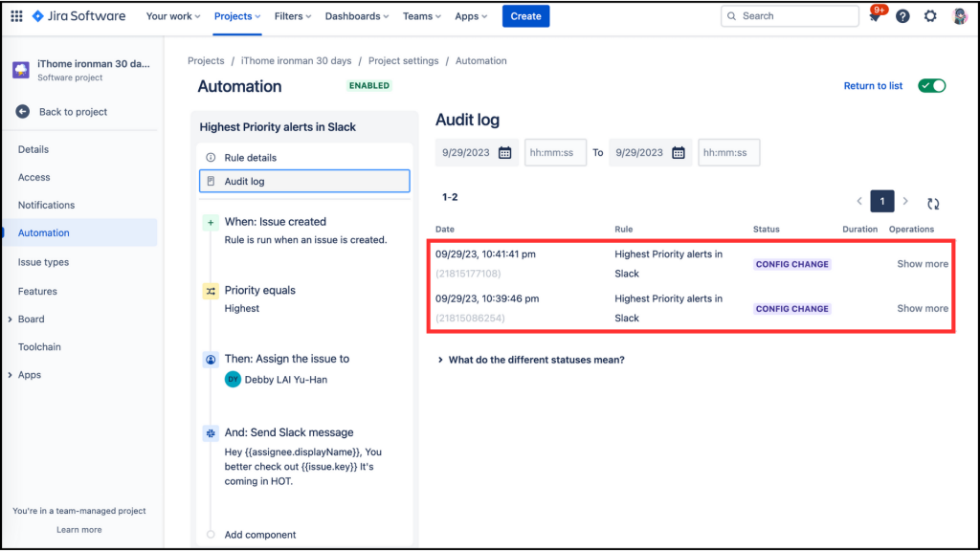The width and height of the screenshot is (980, 551).
Task: Open the Projects dropdown
Action: point(237,16)
